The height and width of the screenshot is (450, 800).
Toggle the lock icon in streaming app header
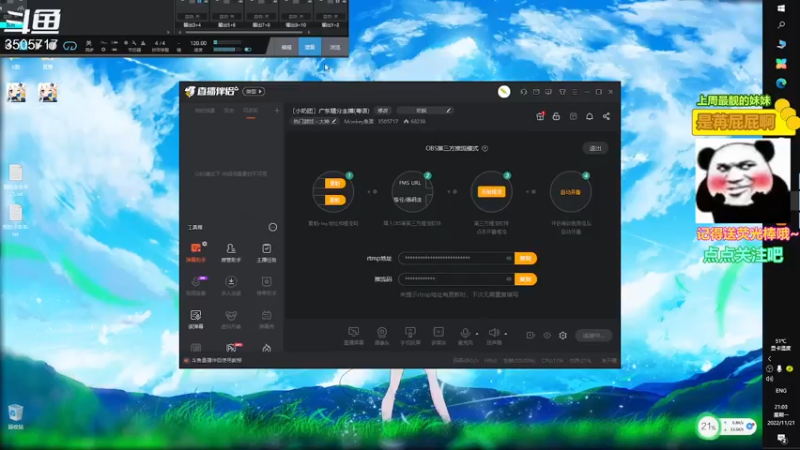[x=556, y=116]
